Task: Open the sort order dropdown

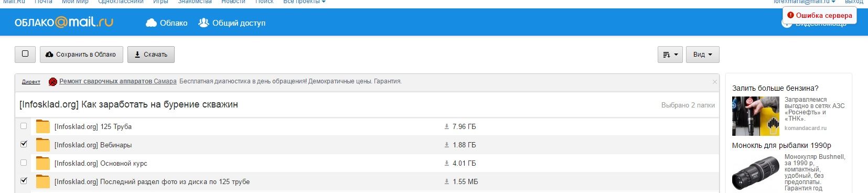Action: coord(670,55)
